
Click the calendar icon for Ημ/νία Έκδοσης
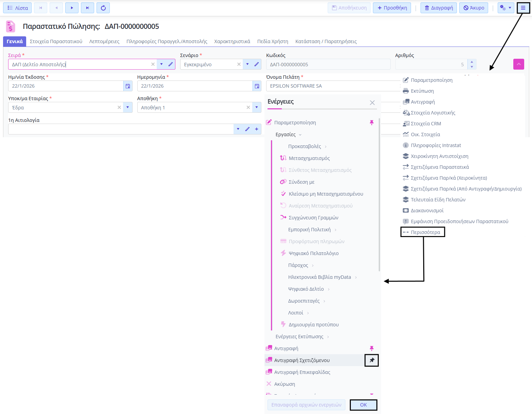(x=128, y=86)
